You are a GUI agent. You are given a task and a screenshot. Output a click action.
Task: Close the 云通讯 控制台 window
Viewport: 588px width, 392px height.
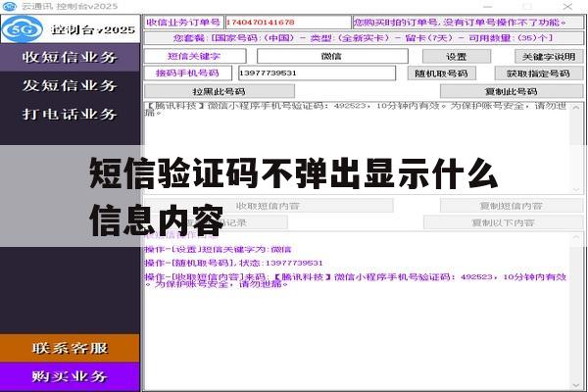click(567, 7)
